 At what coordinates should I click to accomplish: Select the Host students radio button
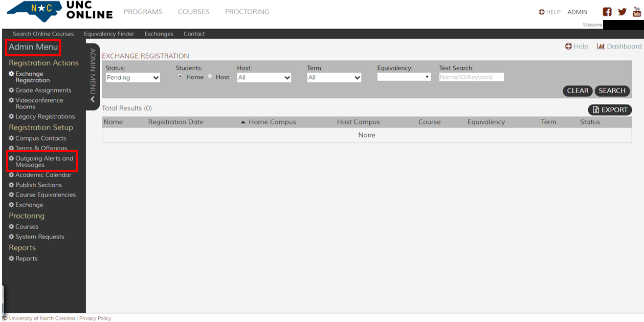[210, 77]
